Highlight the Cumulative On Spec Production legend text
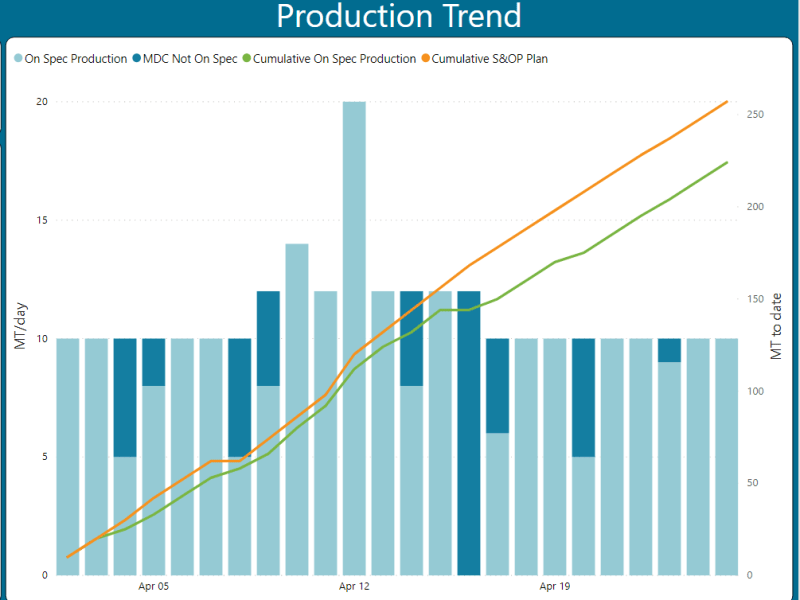Viewport: 800px width, 600px height. 334,59
